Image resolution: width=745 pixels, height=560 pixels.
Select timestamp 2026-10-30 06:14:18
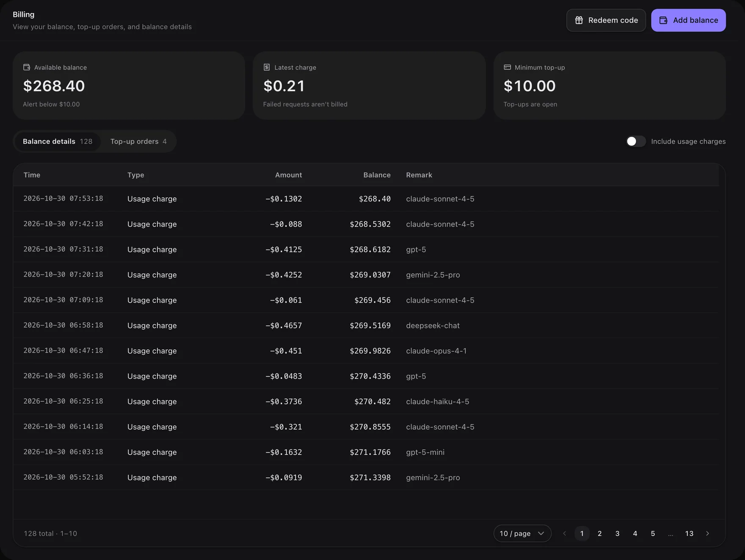[x=63, y=427]
